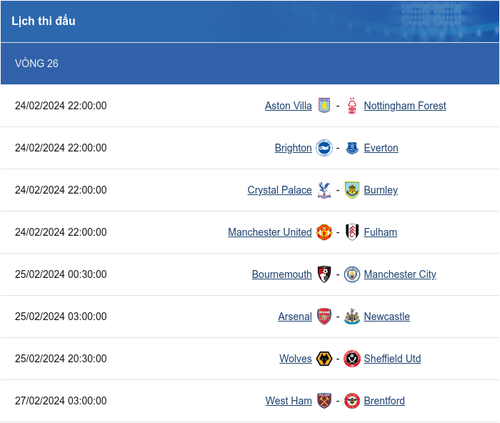Screen dimensions: 500x423
Task: Open the Manchester City team link
Action: [x=400, y=274]
